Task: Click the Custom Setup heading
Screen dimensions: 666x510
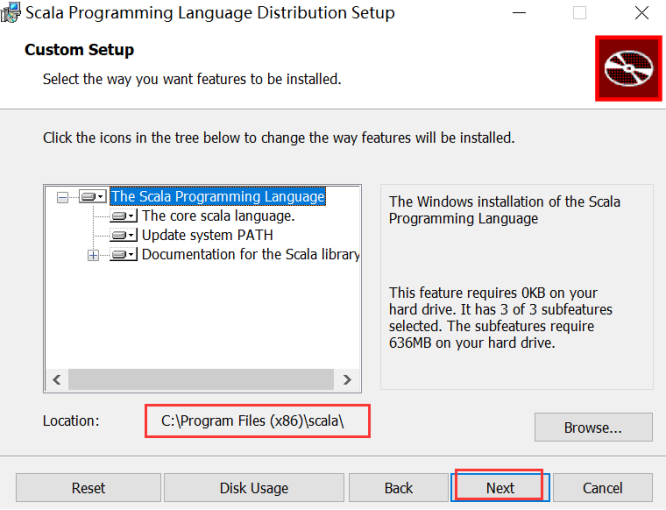Action: click(79, 50)
